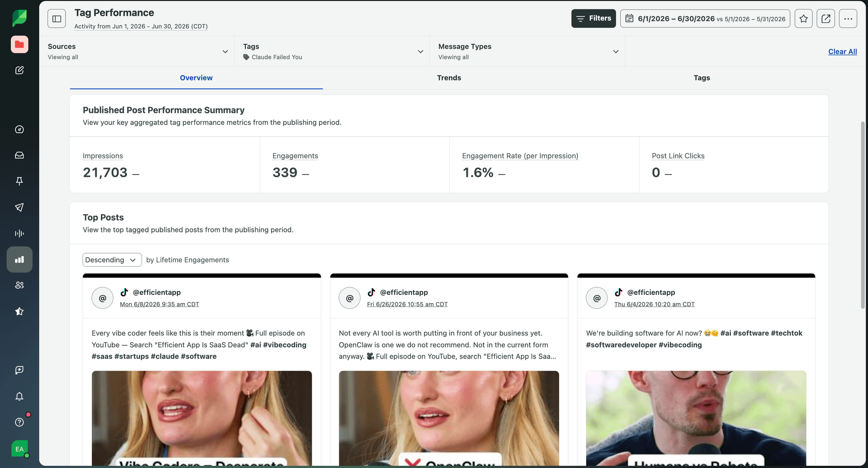Click the Filters button
The image size is (868, 468).
pos(594,19)
